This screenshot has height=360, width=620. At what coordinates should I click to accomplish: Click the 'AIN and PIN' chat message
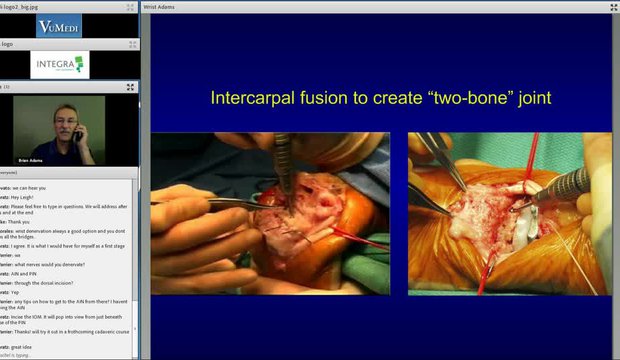coord(19,274)
